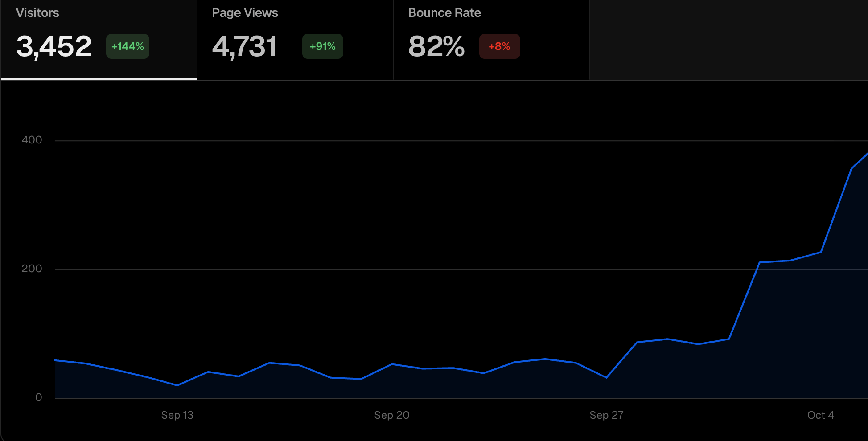Click the red +8% bounce rate badge
Image resolution: width=868 pixels, height=441 pixels.
499,46
